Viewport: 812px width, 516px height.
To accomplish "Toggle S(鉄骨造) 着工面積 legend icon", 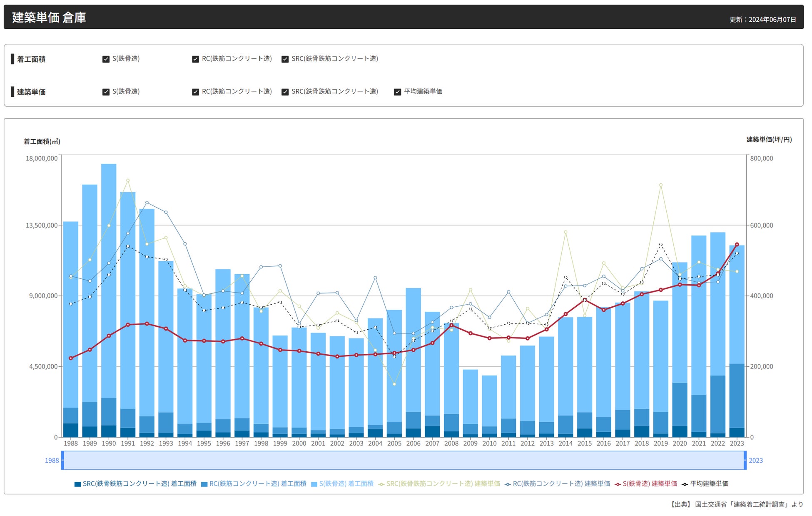I will pos(314,484).
